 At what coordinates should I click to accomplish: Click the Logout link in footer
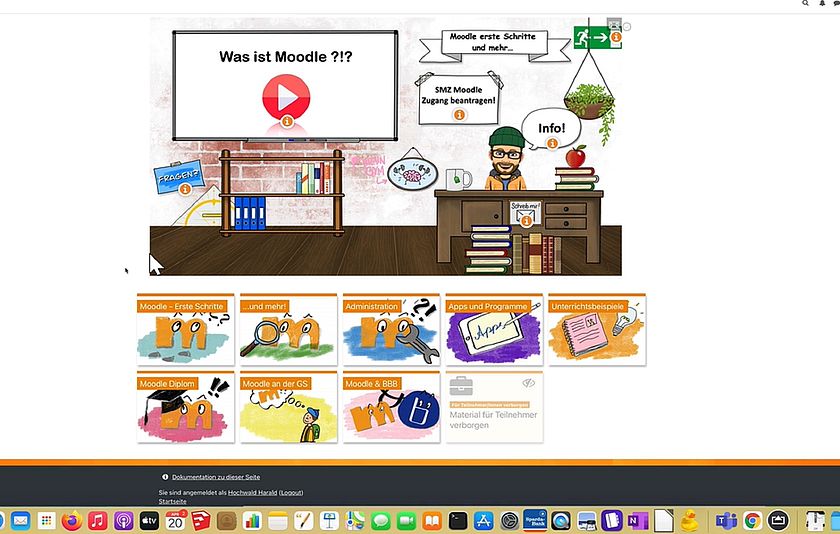(x=291, y=493)
